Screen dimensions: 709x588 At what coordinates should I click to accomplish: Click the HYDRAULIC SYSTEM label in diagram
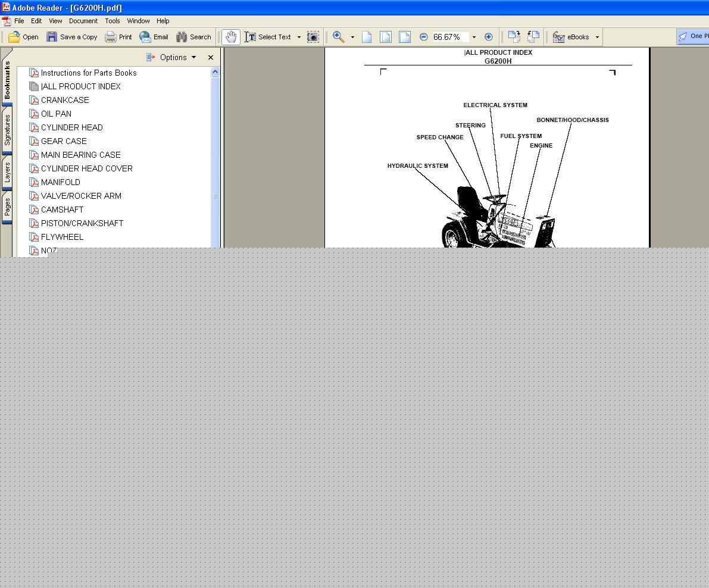pos(417,166)
